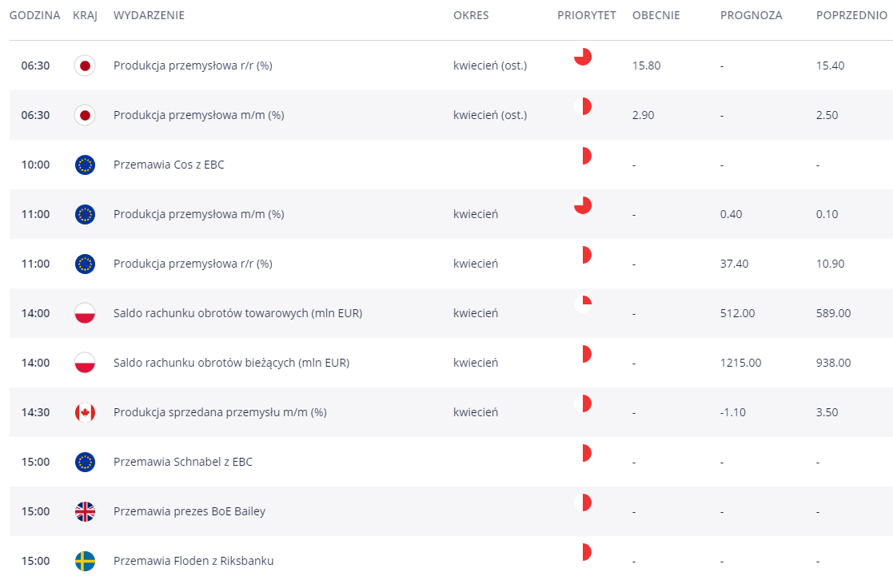893x588 pixels.
Task: Click 'kwiecień' in the Canada Produkcja sprzedana row
Action: (x=476, y=412)
